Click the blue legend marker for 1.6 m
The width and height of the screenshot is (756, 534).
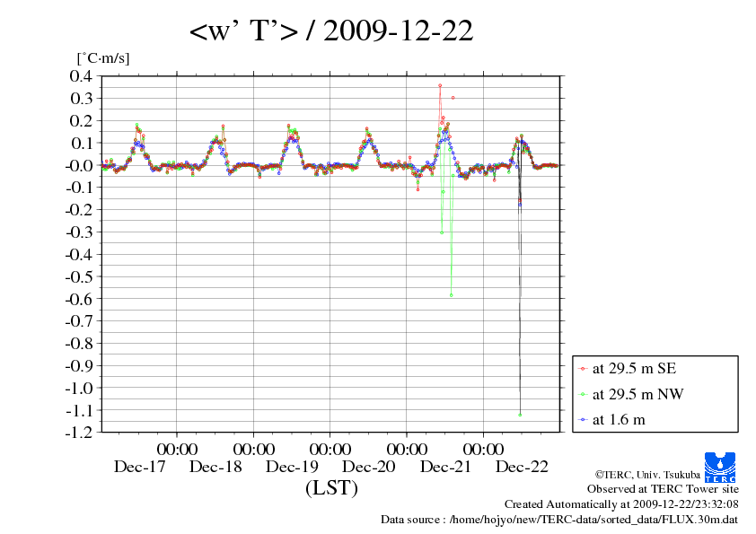(583, 420)
